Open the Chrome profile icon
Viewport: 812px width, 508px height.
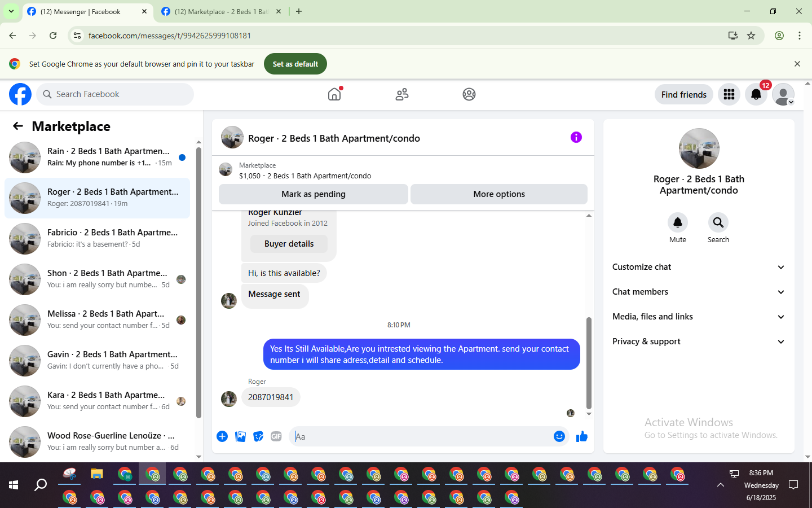point(779,36)
